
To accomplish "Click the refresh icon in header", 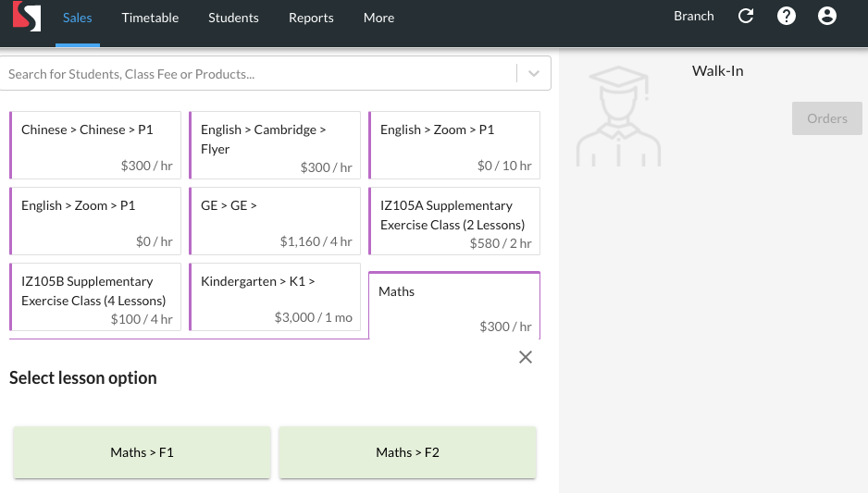I will [x=746, y=17].
